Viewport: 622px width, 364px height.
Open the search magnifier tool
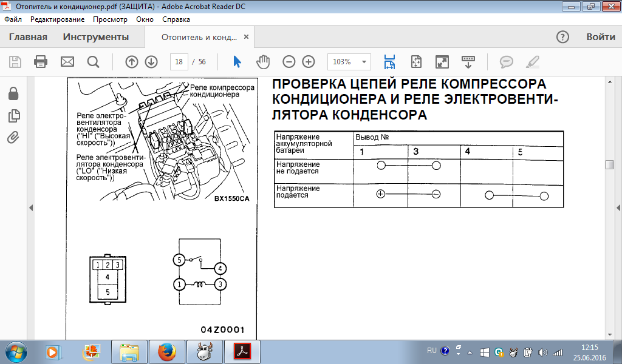click(x=93, y=62)
